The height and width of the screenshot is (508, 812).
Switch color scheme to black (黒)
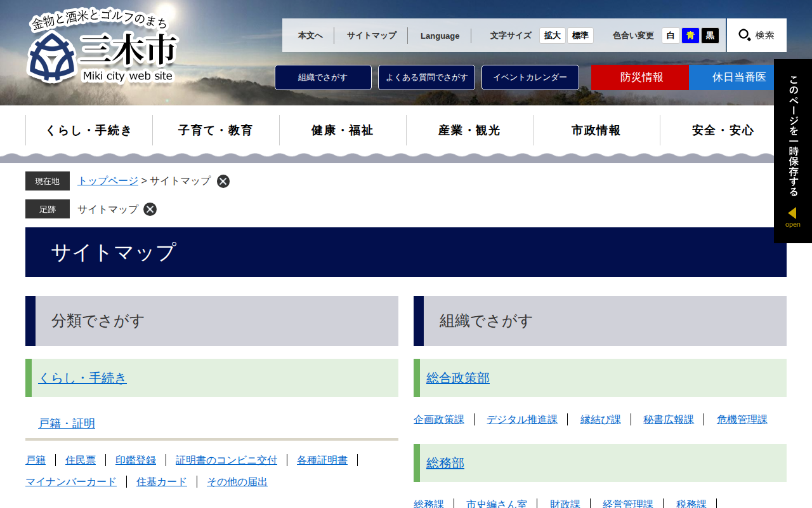click(710, 36)
